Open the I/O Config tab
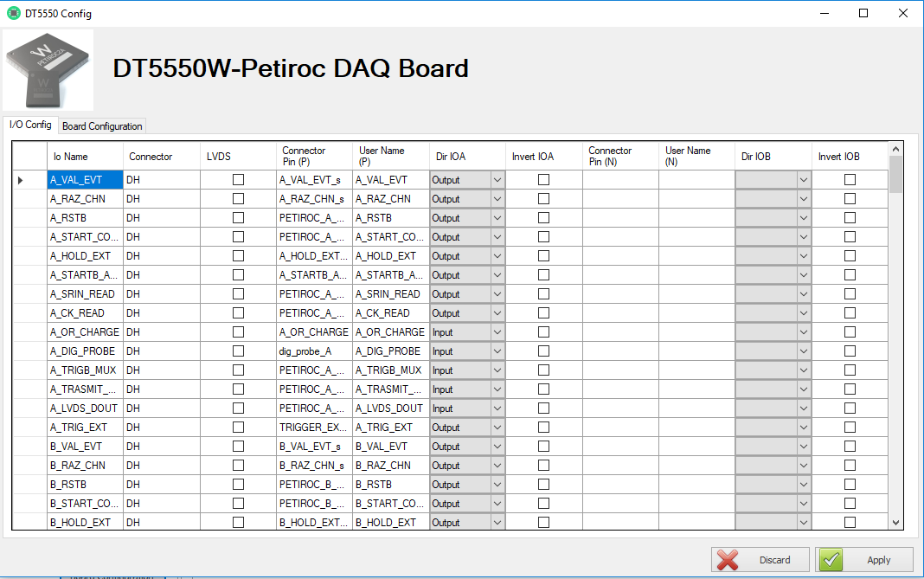This screenshot has height=579, width=924. click(x=30, y=125)
